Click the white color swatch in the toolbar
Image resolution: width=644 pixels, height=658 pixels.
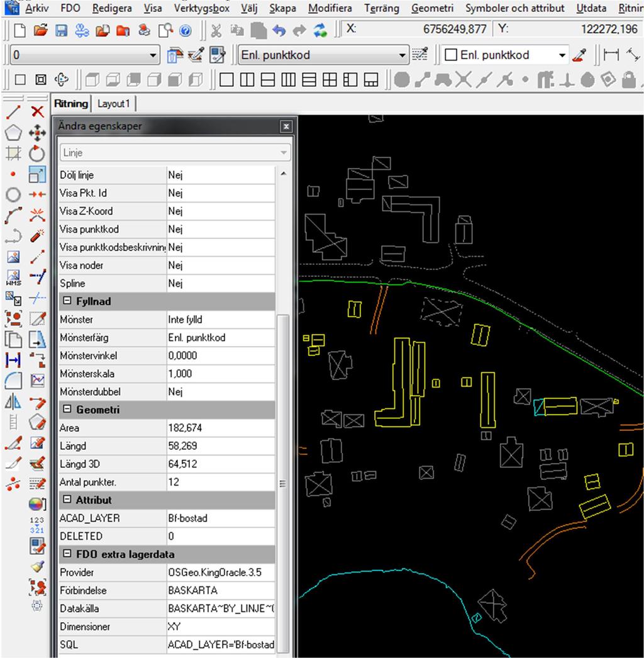click(x=450, y=55)
